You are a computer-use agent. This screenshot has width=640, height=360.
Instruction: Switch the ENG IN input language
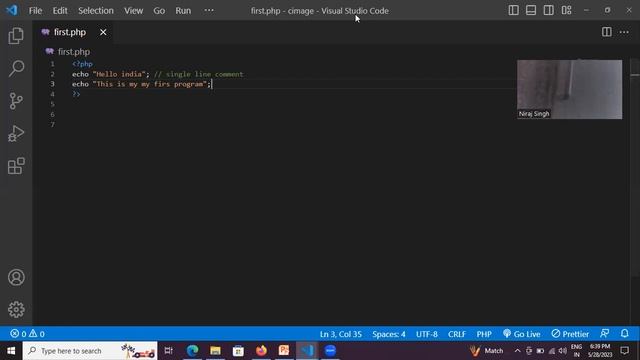[576, 351]
